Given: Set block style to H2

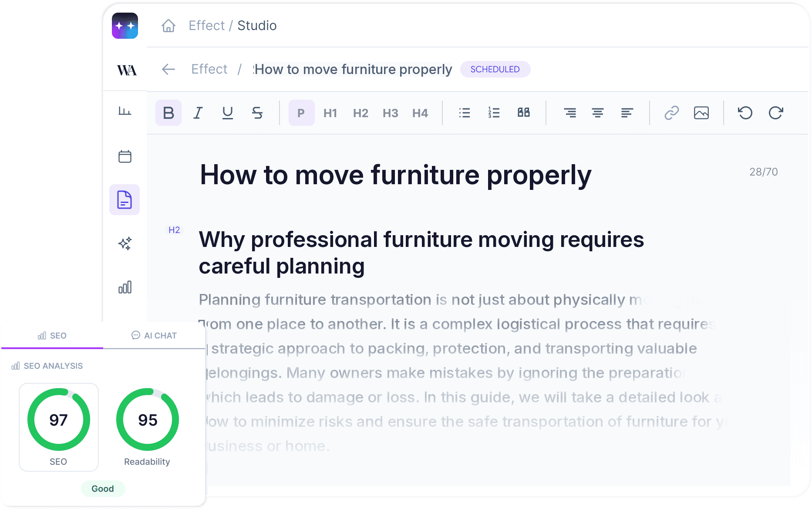Looking at the screenshot, I should (361, 113).
